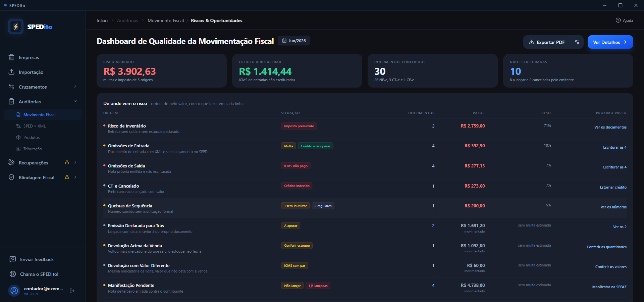Click Ver os números for Quebras de Sequência

point(613,207)
